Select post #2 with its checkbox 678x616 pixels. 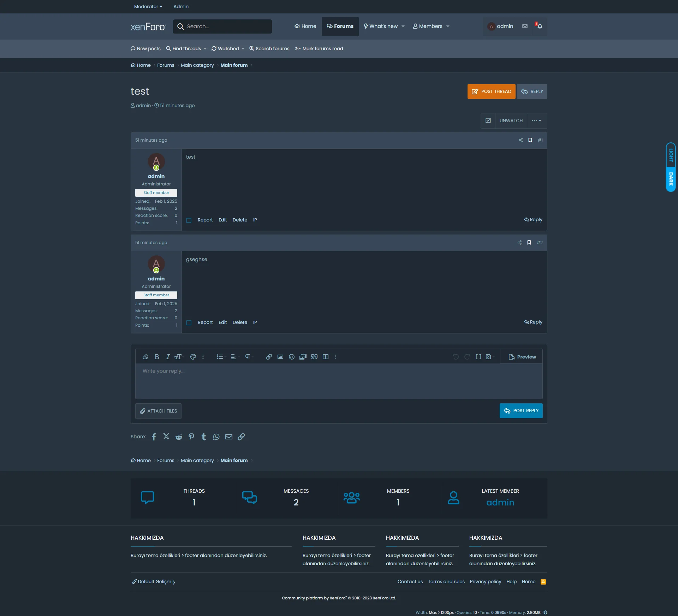coord(189,323)
